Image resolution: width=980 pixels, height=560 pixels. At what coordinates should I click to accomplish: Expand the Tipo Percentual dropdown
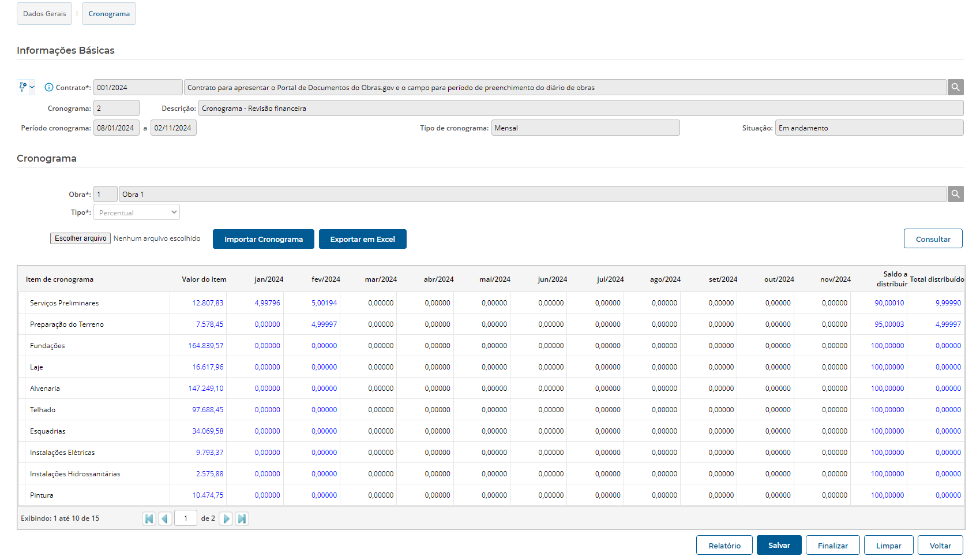tap(137, 212)
